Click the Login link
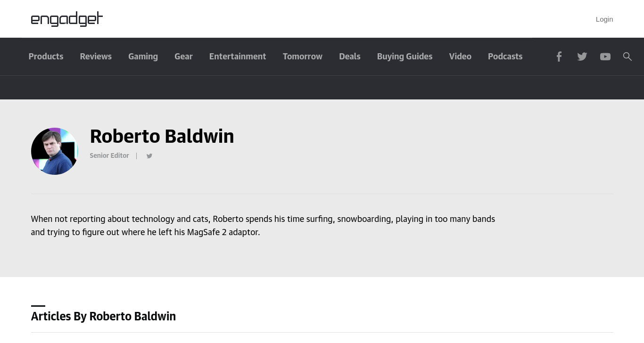Screen dimensions: 644x343 click(604, 19)
